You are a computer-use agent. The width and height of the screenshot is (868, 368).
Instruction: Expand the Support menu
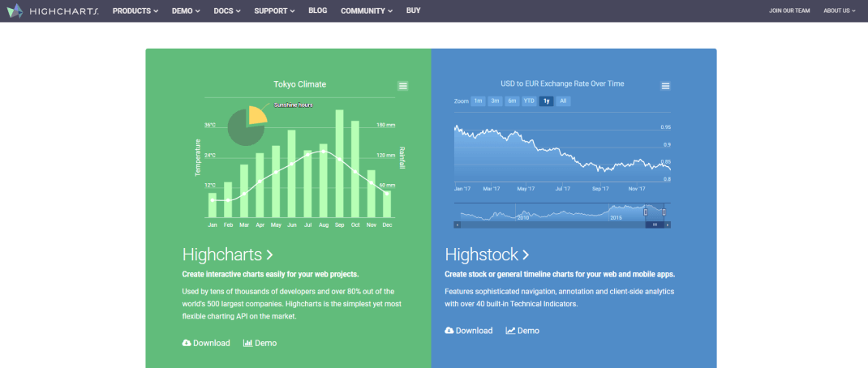click(274, 11)
